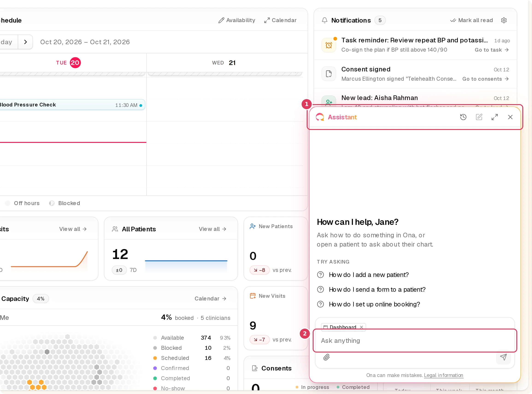Click the New Visits calendar icon
The image size is (532, 394).
click(253, 296)
